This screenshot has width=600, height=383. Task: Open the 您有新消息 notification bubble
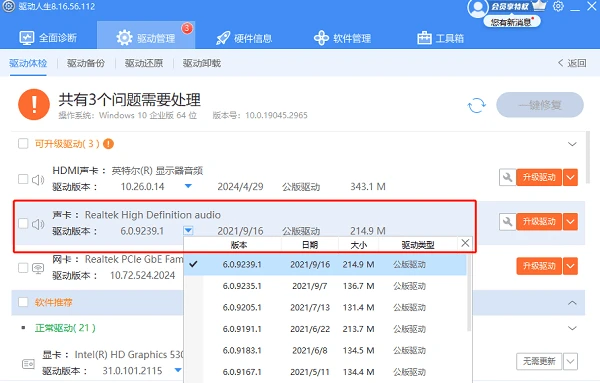coord(512,22)
